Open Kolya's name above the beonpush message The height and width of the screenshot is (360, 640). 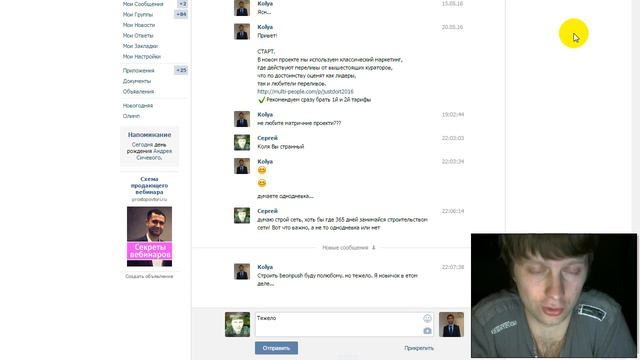265,267
